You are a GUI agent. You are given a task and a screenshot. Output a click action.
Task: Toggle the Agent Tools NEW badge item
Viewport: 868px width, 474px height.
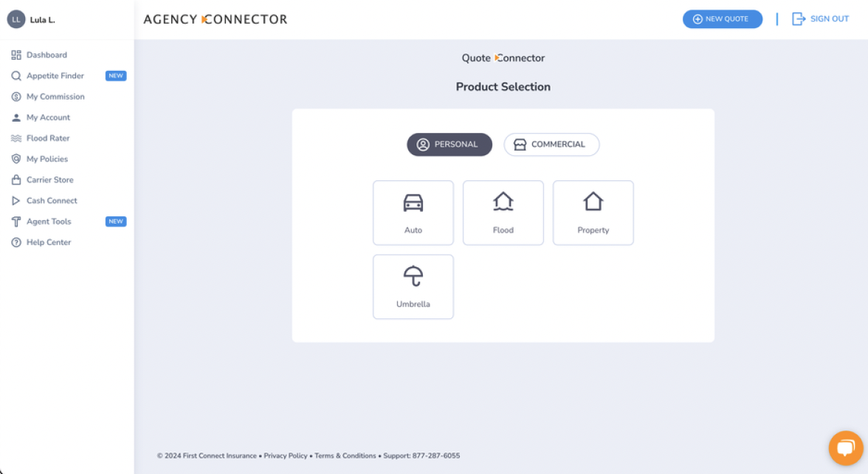(x=115, y=221)
